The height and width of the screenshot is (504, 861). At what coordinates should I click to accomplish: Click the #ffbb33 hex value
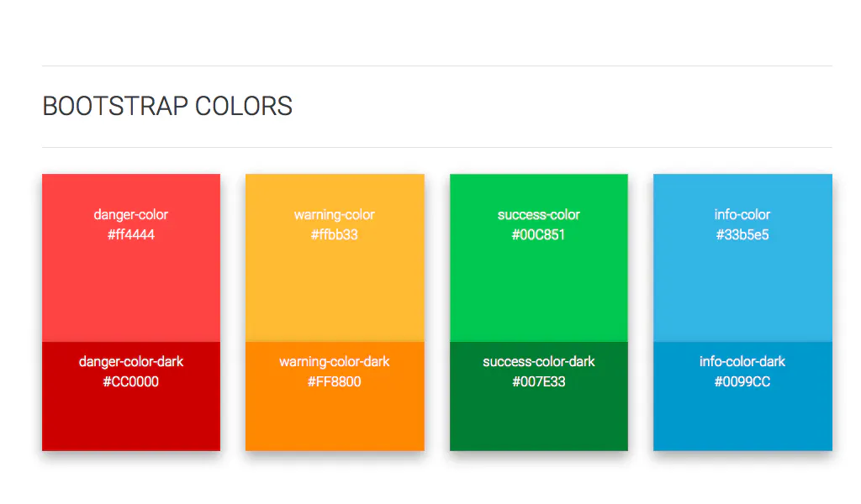(x=335, y=234)
